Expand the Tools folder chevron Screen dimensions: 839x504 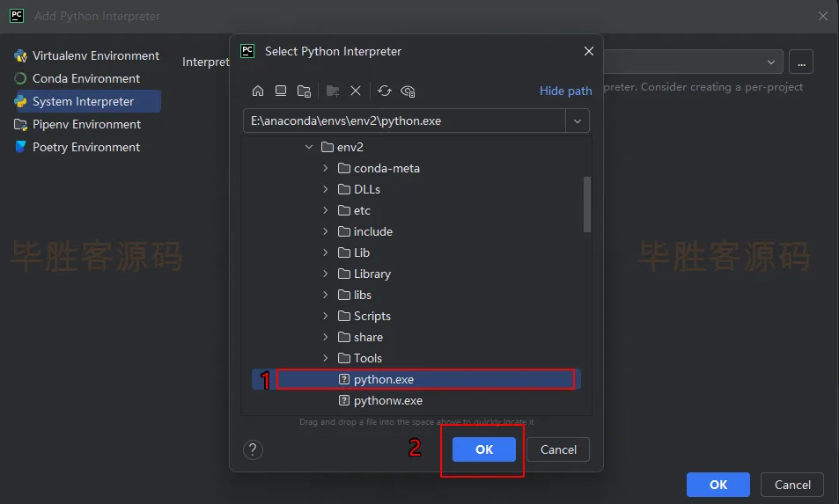point(326,358)
